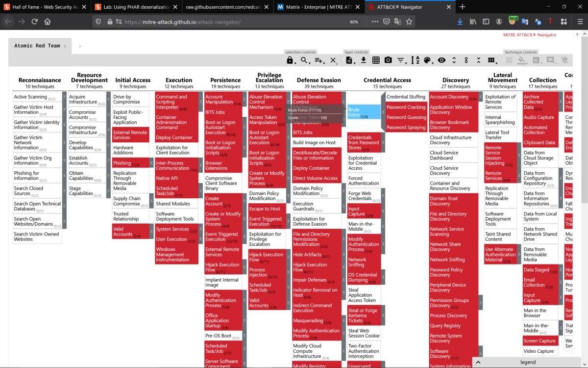Open the background color paint bucket

[x=522, y=60]
